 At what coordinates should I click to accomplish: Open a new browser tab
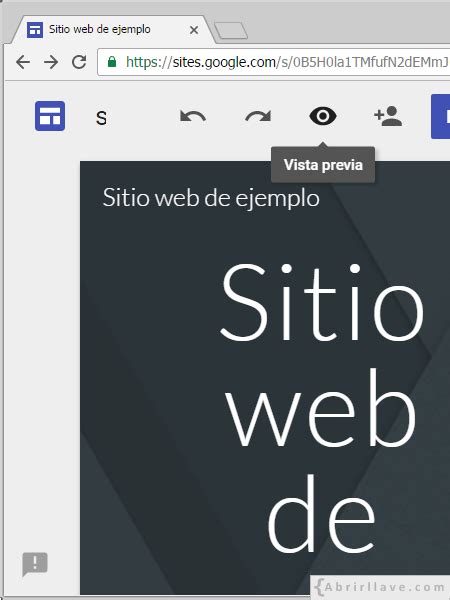(x=231, y=31)
